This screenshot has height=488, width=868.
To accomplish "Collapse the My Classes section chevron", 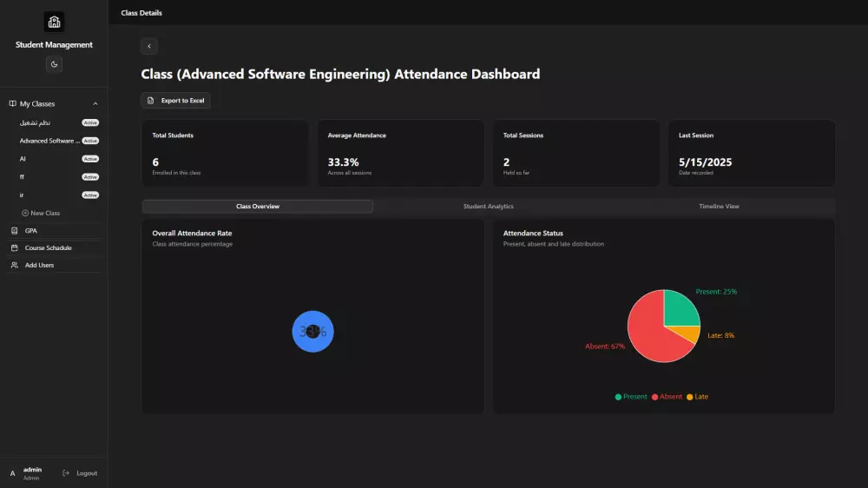I will click(x=95, y=103).
